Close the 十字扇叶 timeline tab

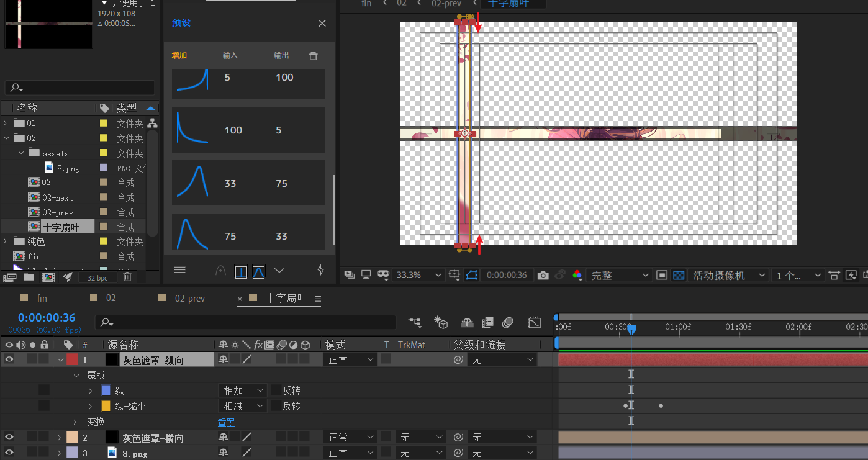(x=240, y=299)
